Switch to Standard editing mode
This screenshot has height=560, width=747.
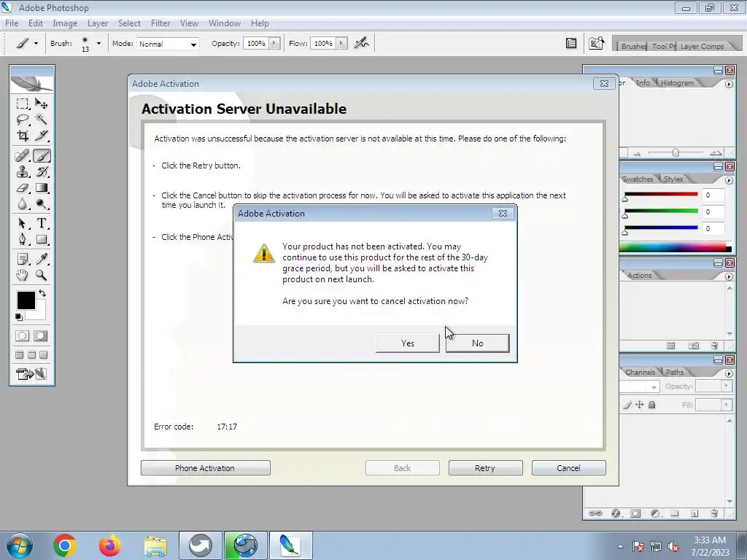click(22, 336)
